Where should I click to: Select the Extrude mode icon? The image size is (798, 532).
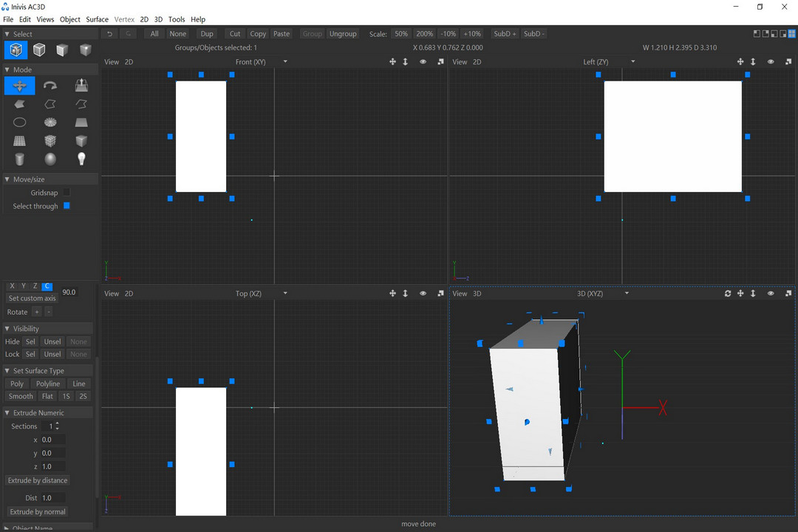(81, 86)
